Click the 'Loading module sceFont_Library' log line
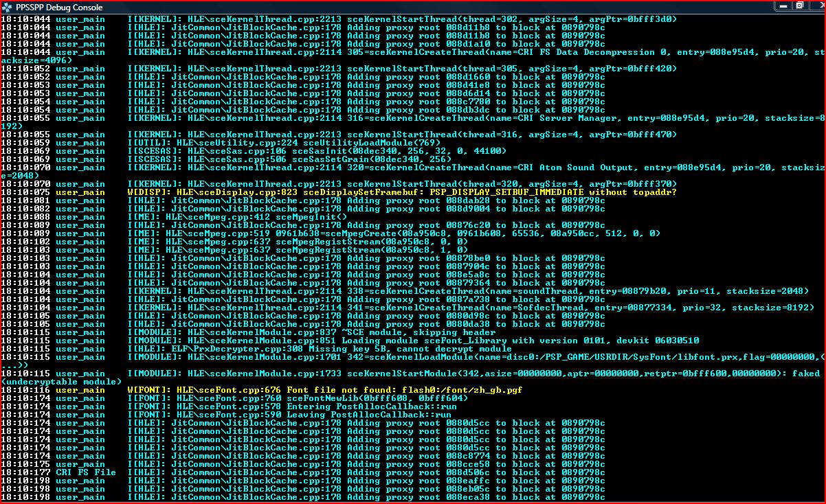This screenshot has width=826, height=504. coord(413,341)
